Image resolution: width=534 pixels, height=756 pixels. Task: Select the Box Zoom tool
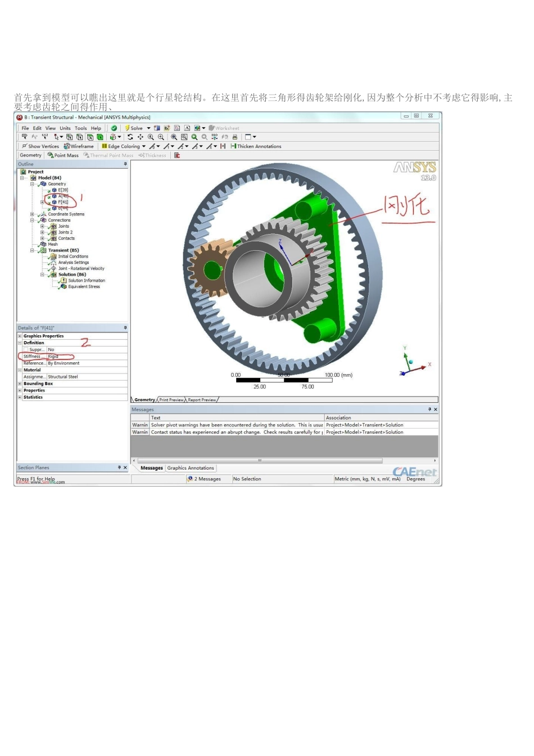(x=161, y=137)
